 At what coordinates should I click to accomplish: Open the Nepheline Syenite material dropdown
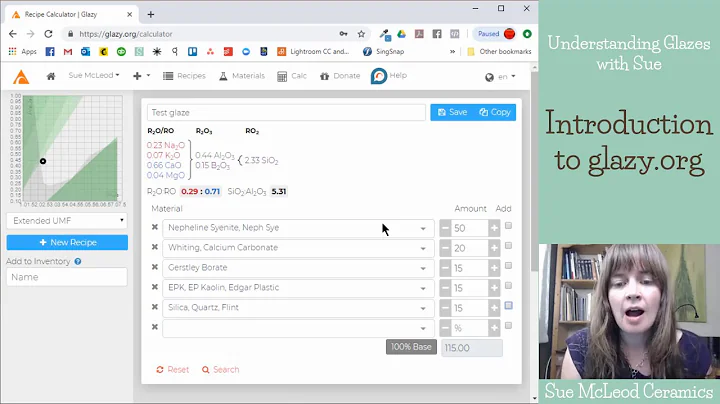pos(298,228)
